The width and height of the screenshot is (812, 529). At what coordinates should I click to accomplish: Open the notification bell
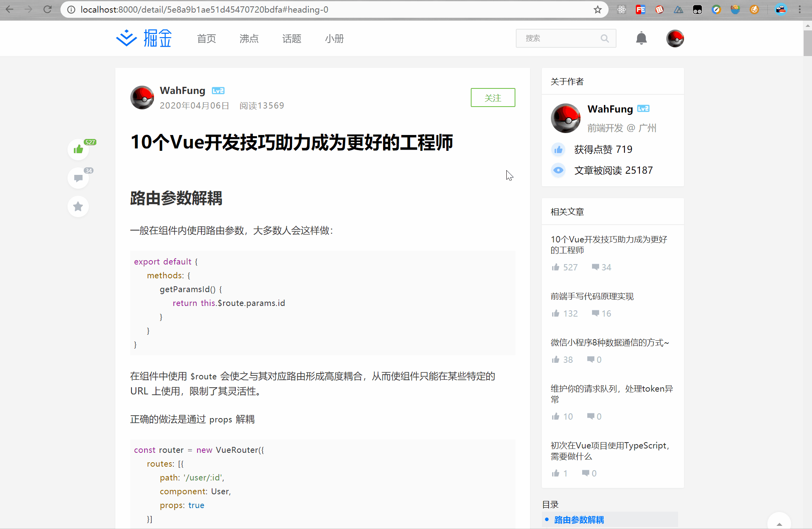[x=641, y=38]
